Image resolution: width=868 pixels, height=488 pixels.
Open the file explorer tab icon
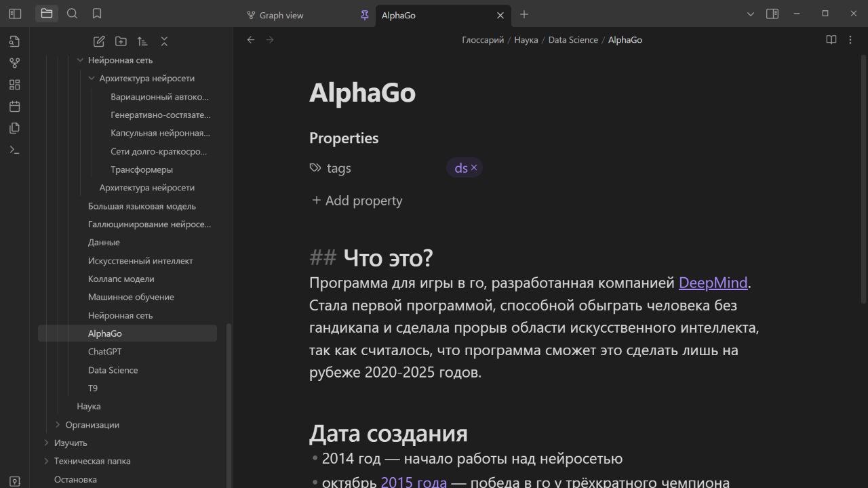click(47, 14)
